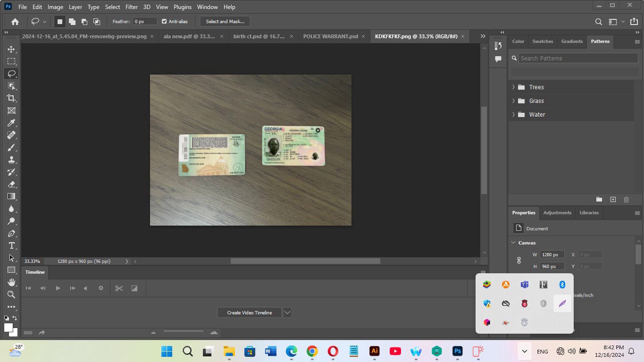Open the Edit Toolbar three-dots menu
Image resolution: width=644 pixels, height=362 pixels.
11,307
